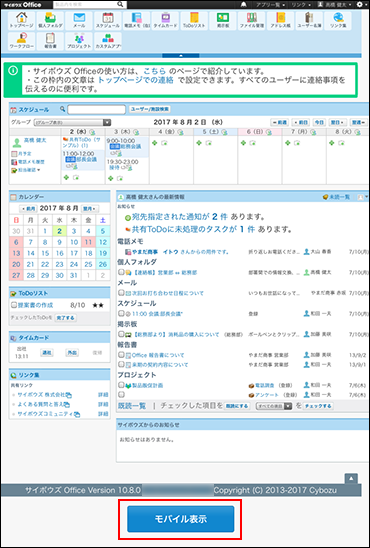Click the ユーザー/施設検索 button
The height and width of the screenshot is (548, 370).
[x=150, y=109]
